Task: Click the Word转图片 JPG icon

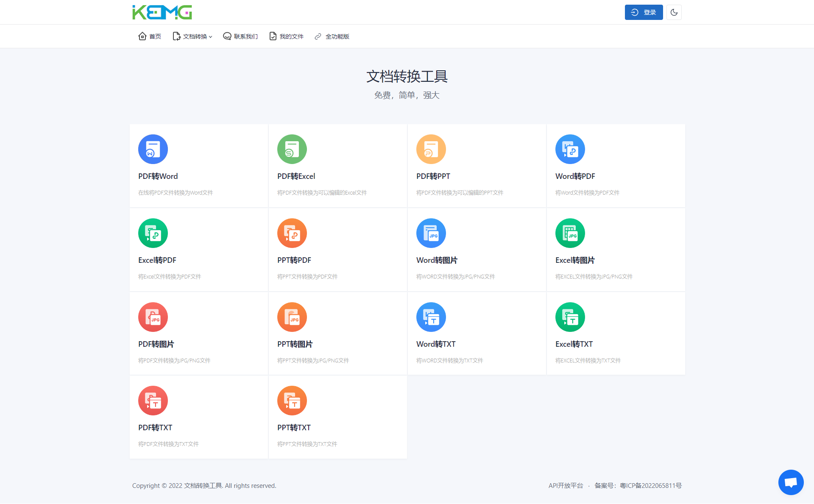Action: point(431,233)
